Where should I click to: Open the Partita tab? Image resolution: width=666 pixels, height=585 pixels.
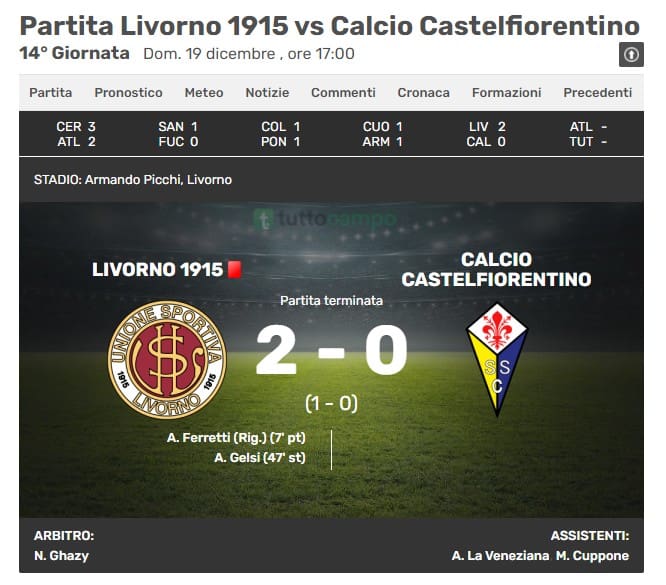click(x=51, y=93)
